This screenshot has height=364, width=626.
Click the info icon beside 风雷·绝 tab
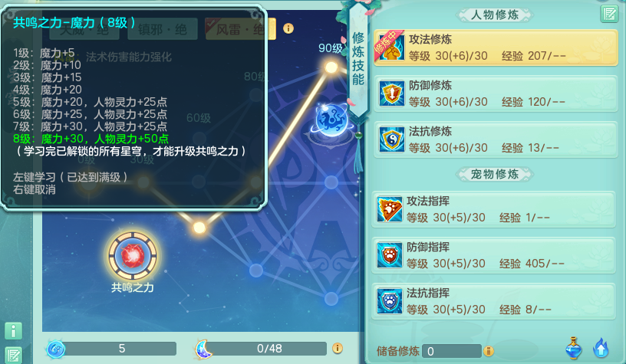pos(288,28)
